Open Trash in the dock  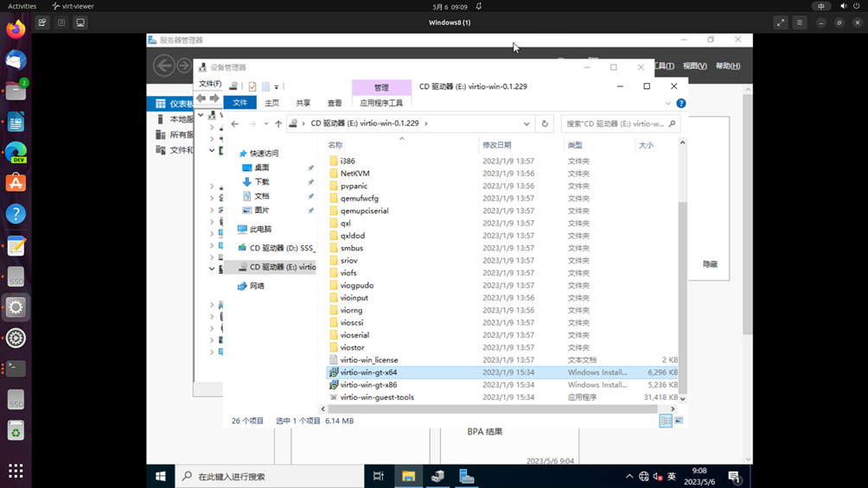pyautogui.click(x=16, y=430)
